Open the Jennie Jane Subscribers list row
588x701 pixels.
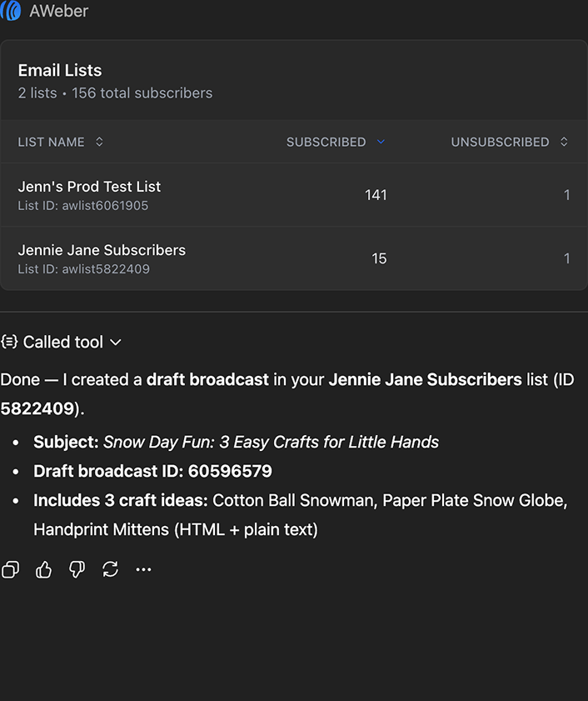coord(102,250)
